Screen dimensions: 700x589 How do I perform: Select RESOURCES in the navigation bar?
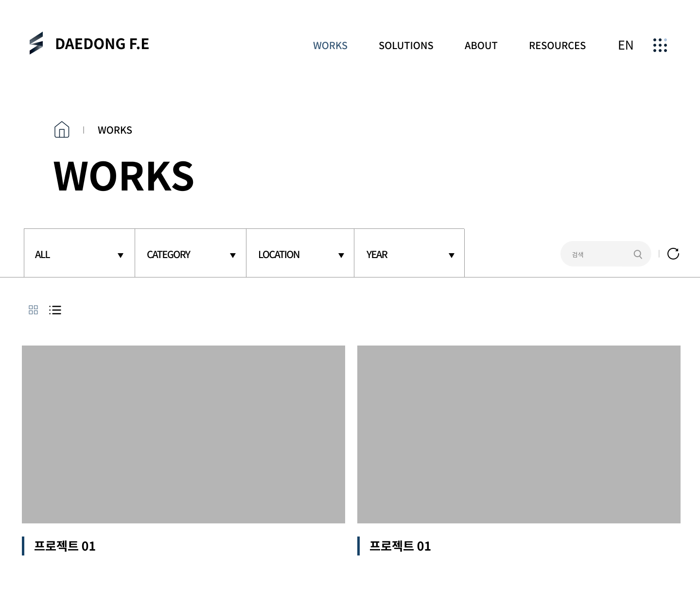coord(557,46)
